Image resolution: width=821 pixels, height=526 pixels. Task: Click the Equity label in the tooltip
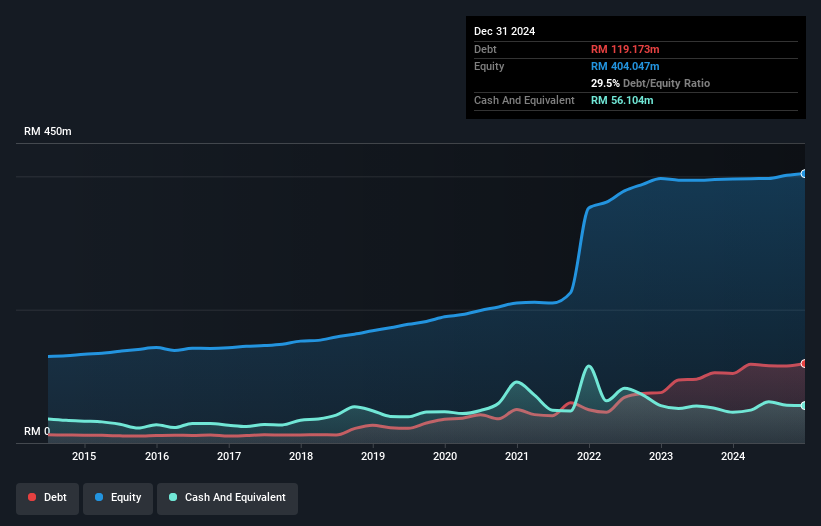coord(489,66)
